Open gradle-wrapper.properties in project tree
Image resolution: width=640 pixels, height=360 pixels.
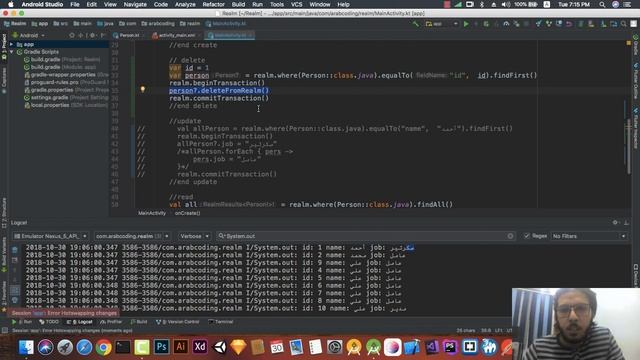tap(66, 75)
